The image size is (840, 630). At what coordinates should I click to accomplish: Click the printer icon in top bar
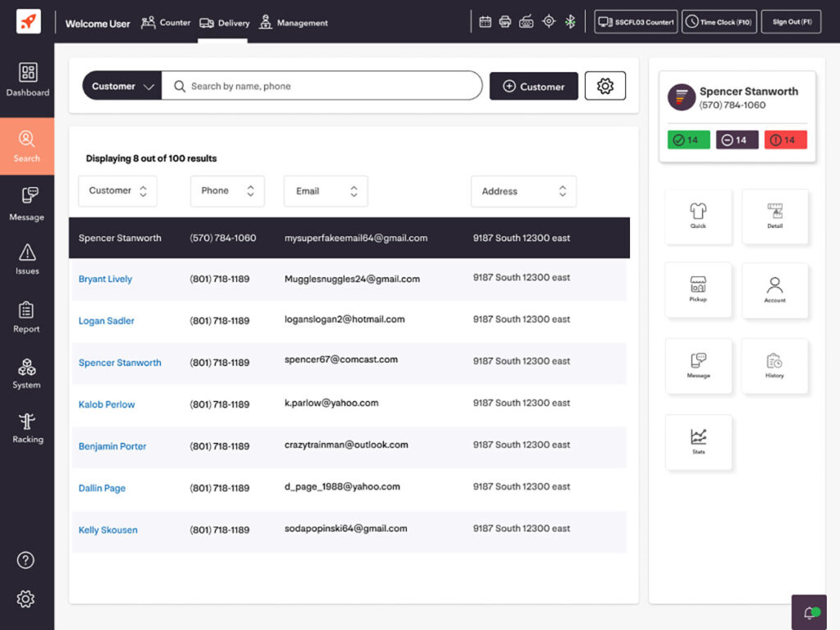(x=505, y=22)
